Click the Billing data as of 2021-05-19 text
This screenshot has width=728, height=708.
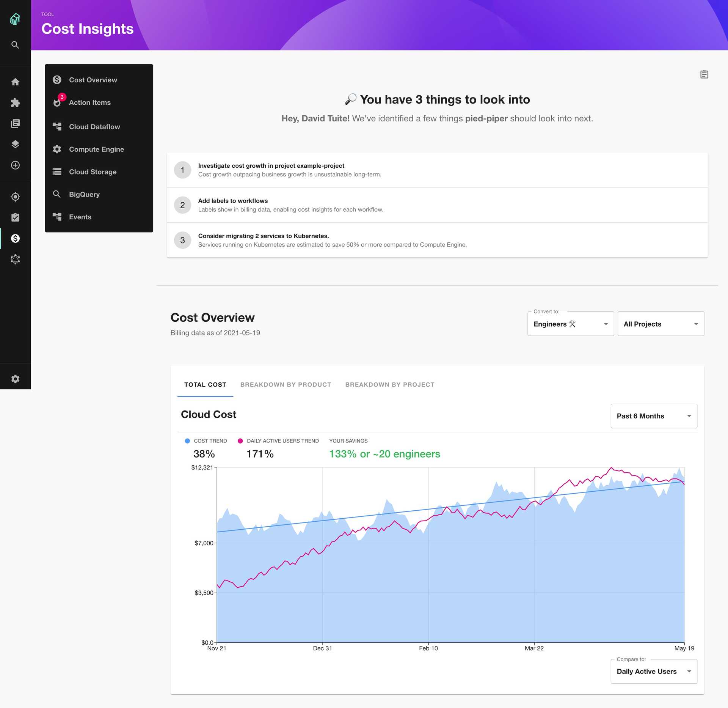(215, 333)
